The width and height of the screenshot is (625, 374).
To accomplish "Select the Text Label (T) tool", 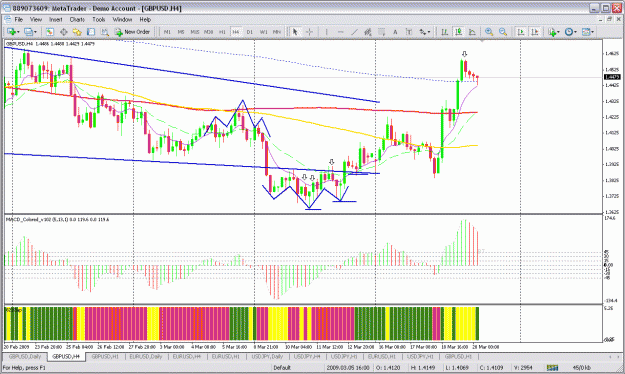I will [x=409, y=32].
